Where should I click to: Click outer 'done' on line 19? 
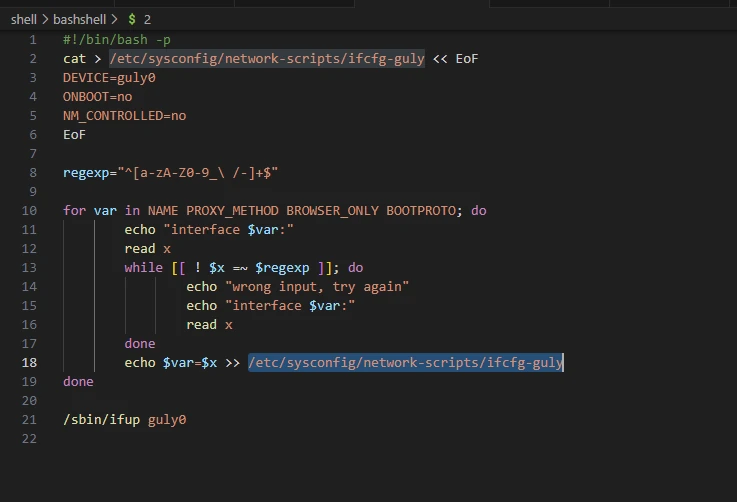[x=78, y=382]
